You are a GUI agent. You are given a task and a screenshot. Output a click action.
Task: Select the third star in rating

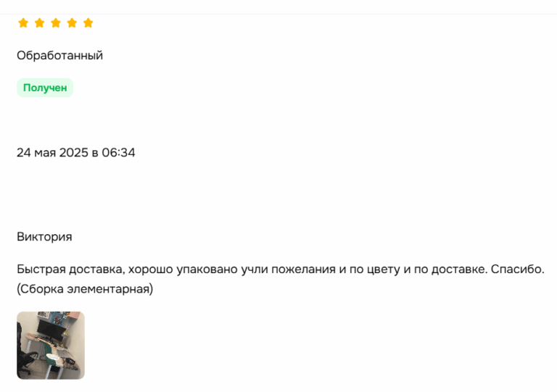coord(56,23)
